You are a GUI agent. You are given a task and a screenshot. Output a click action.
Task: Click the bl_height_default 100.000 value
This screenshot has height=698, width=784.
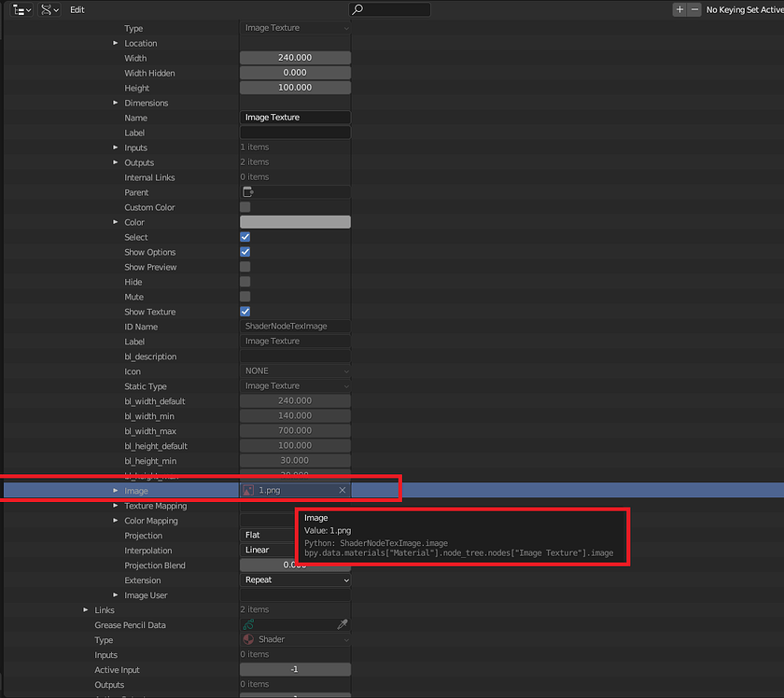pyautogui.click(x=295, y=445)
